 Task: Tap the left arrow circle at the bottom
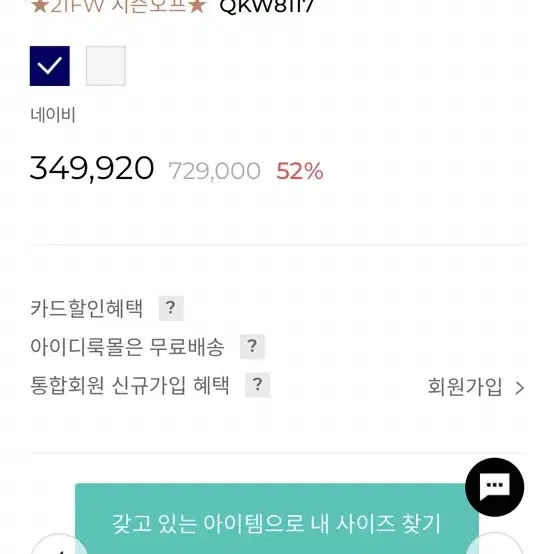[59, 544]
